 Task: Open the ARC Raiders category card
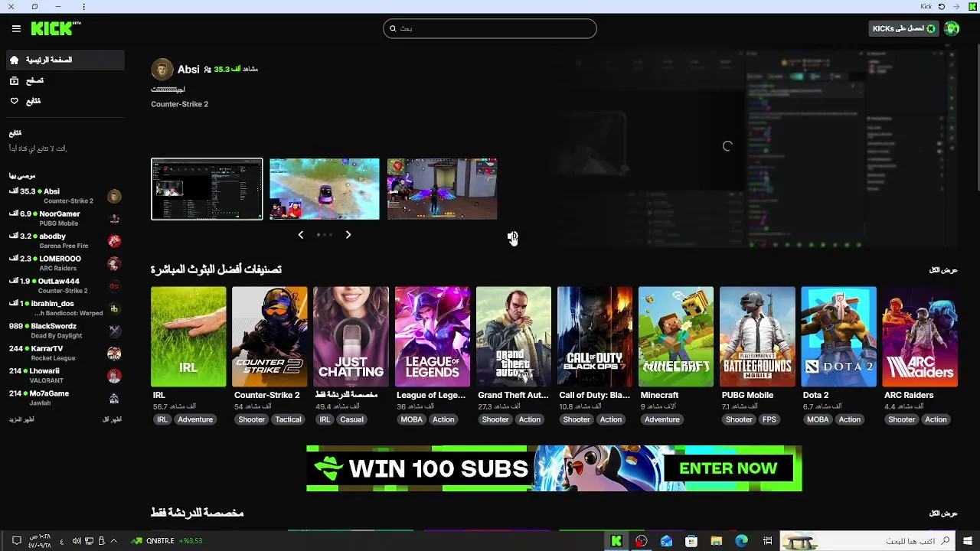point(920,337)
